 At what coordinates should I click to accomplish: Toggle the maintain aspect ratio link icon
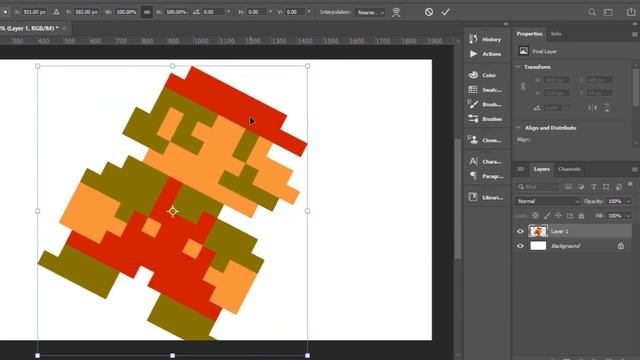tap(147, 12)
